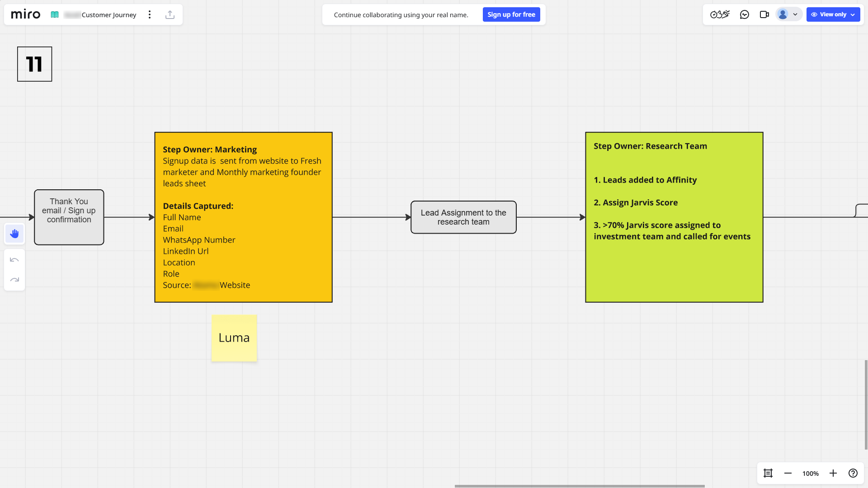Screen dimensions: 868x488
Task: Click Step Owner: Research Team heading
Action: 650,146
